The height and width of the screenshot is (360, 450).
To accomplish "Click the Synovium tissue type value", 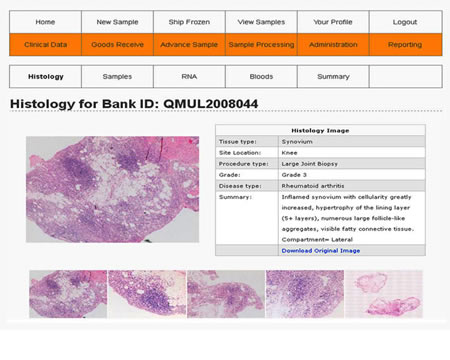I will click(297, 142).
